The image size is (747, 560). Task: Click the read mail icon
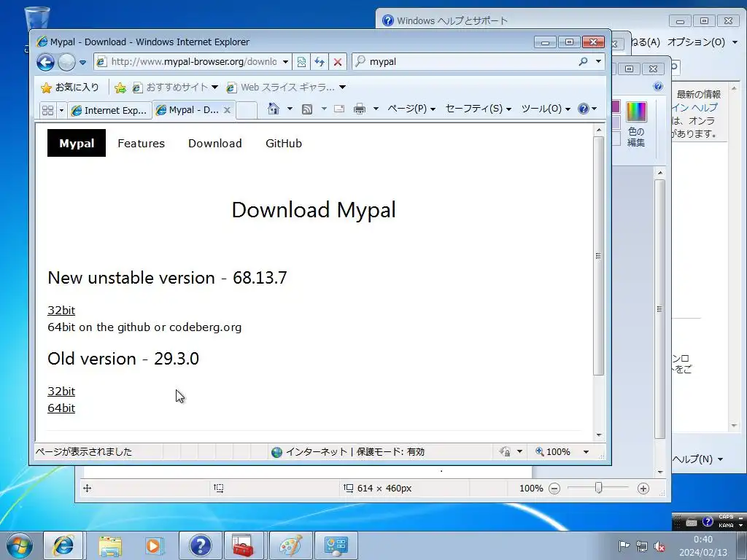339,109
